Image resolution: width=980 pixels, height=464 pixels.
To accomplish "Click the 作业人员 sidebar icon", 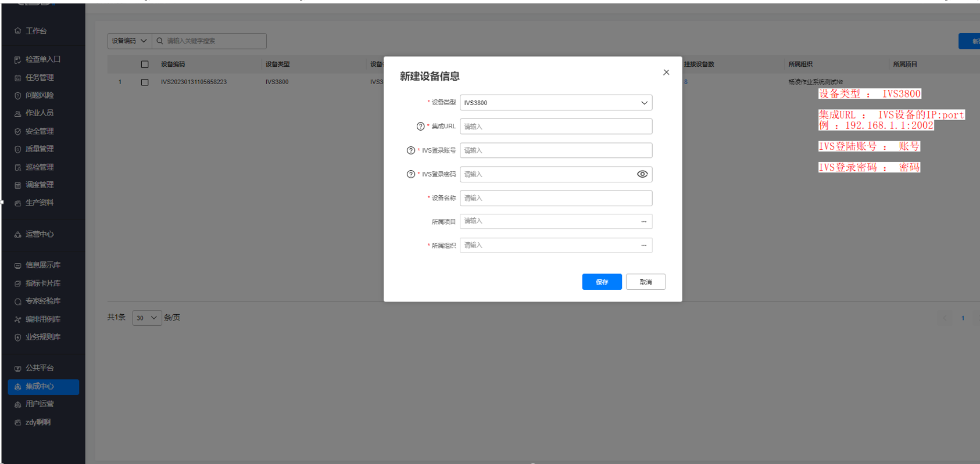I will coord(17,114).
